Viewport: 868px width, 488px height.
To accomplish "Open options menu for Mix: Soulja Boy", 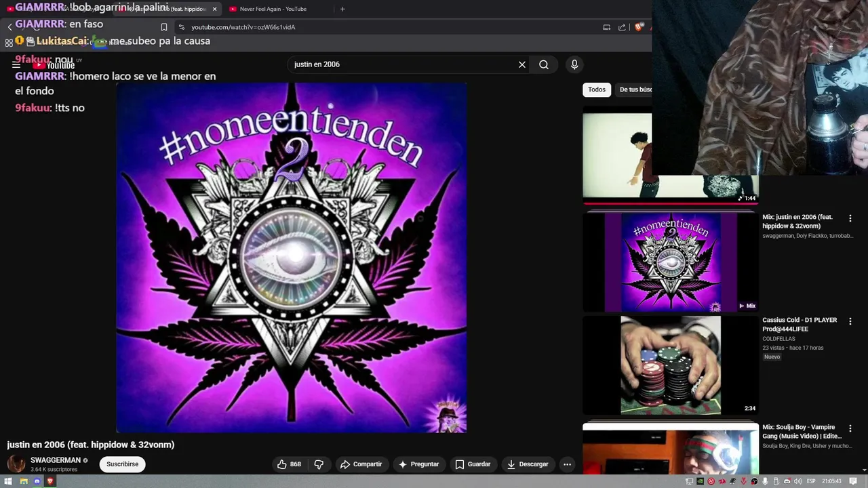I will click(x=850, y=428).
